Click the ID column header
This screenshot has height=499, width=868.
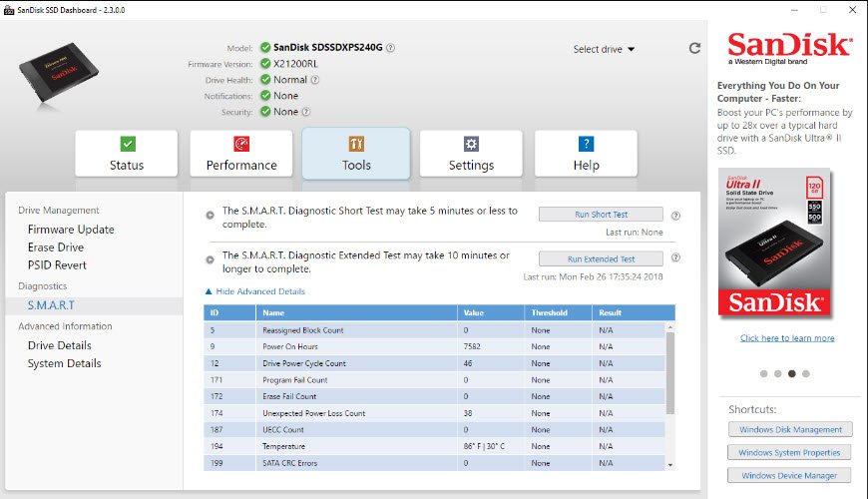tap(229, 313)
